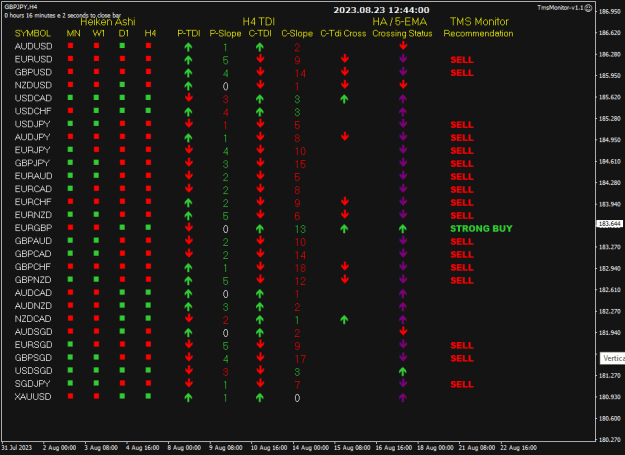Viewport: 625px width, 455px height.
Task: Click the GBPJPY crossing status purple arrow
Action: click(x=403, y=162)
